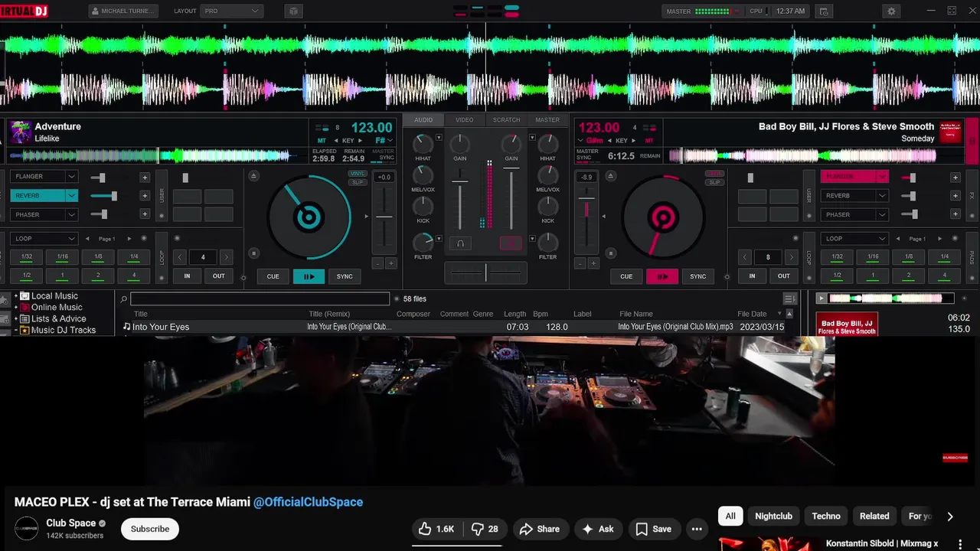Toggle master tempo MT on left deck
Screen dimensions: 980x551
[x=322, y=141]
